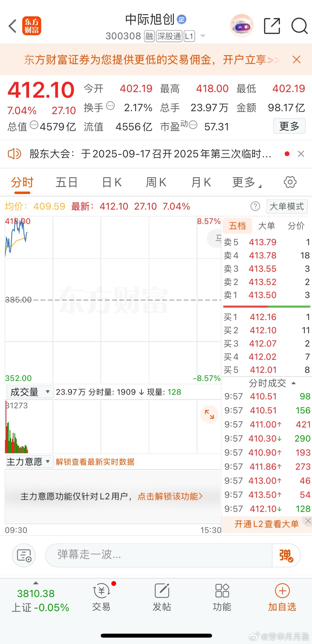The image size is (312, 644).
Task: Expand the 更多 chart period dropdown
Action: (x=247, y=183)
